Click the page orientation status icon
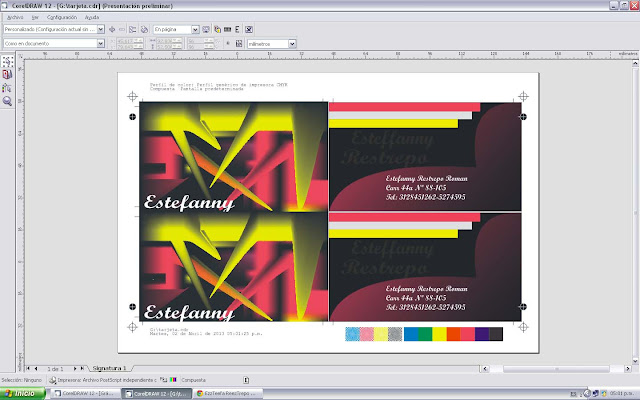The image size is (640, 400). [246, 380]
